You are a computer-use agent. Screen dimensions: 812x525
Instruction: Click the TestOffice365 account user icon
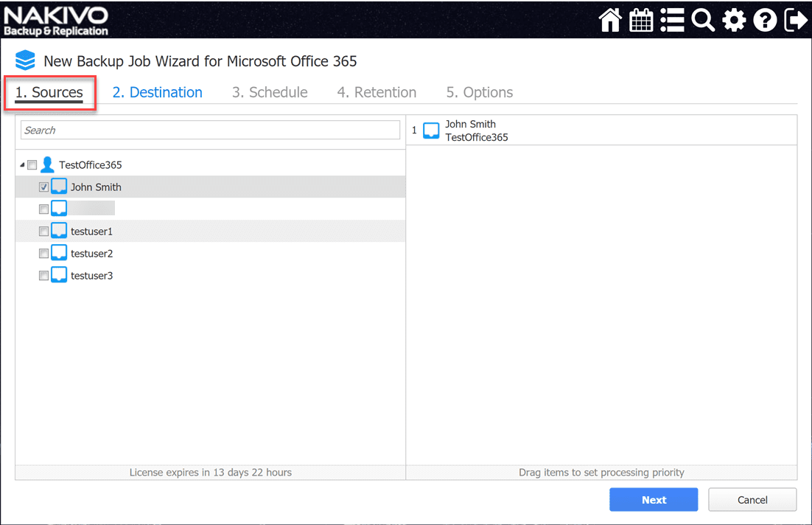click(x=48, y=165)
